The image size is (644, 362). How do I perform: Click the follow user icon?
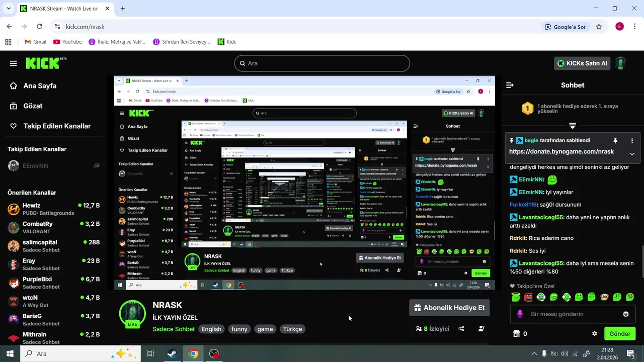coord(481,329)
